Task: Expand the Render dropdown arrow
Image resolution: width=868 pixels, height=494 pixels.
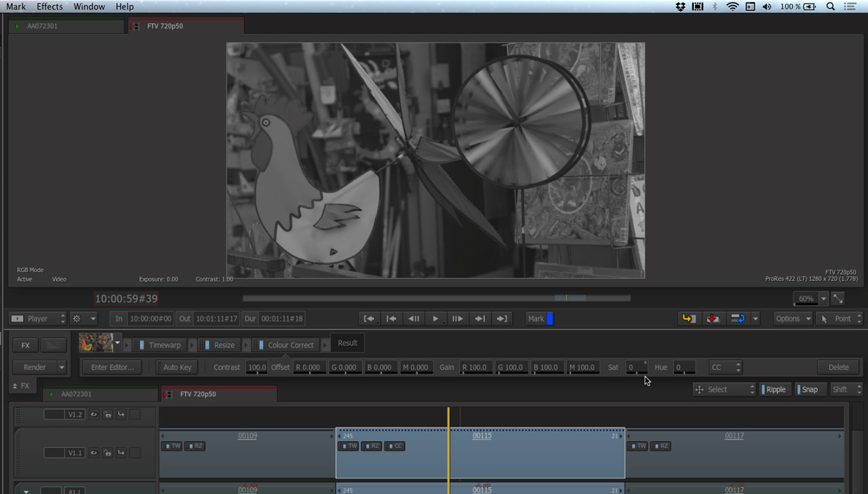Action: [x=62, y=367]
